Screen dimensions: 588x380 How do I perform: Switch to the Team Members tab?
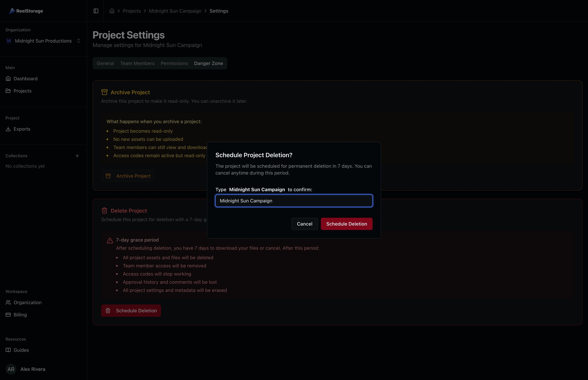tap(137, 63)
